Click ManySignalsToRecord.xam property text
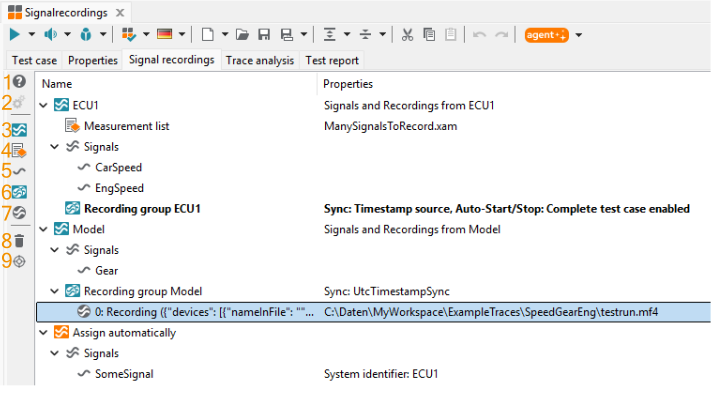Screen dimensions: 712x398 (391, 126)
